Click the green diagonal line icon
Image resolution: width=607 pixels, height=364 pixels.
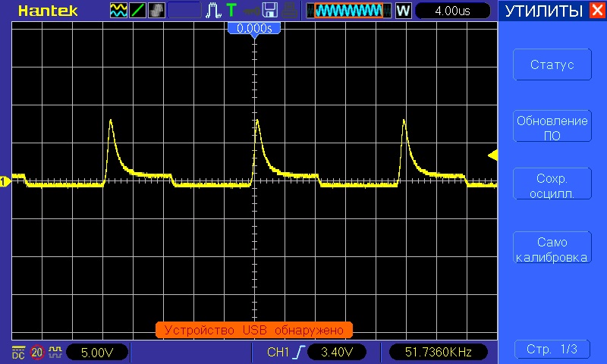pyautogui.click(x=138, y=11)
